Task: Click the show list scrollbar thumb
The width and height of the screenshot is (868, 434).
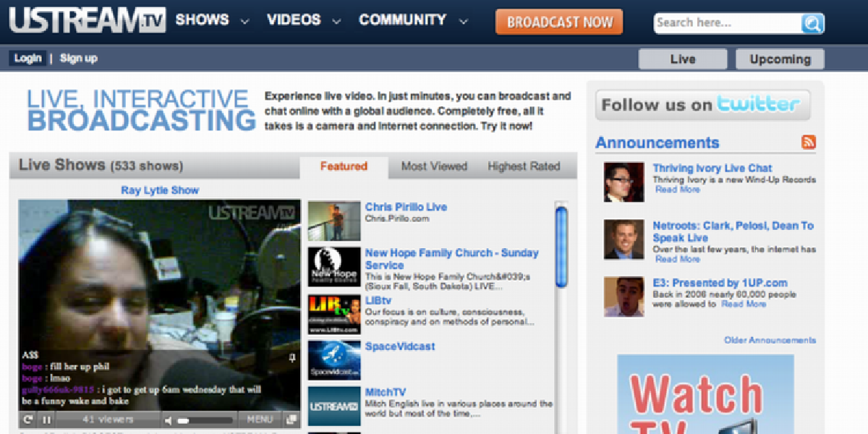Action: (x=561, y=247)
